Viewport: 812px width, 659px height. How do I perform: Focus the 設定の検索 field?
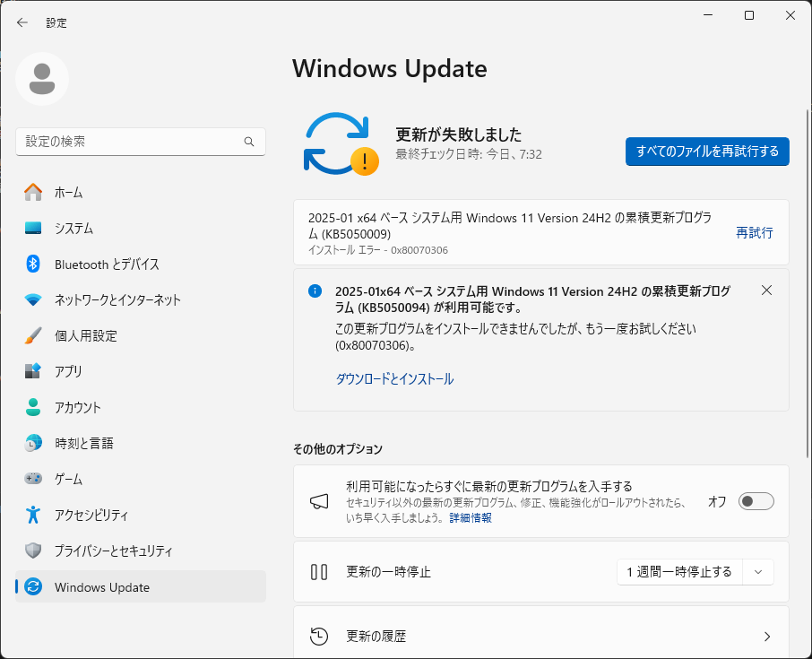[141, 142]
